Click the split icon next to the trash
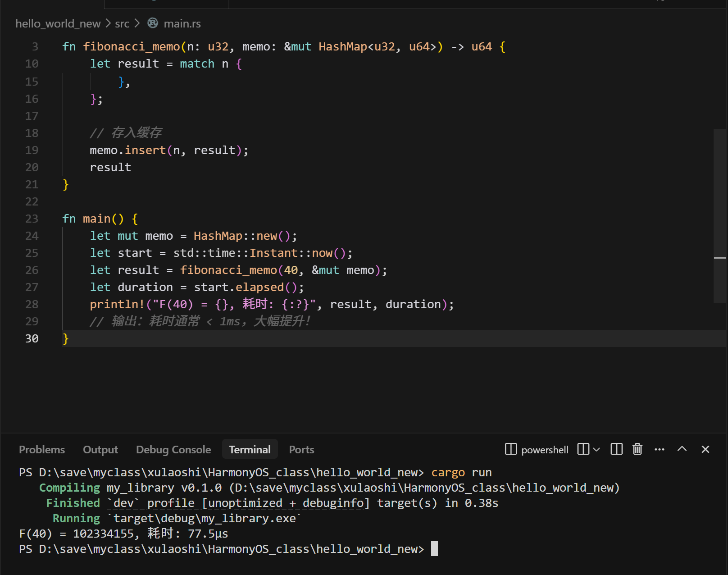 pos(616,449)
